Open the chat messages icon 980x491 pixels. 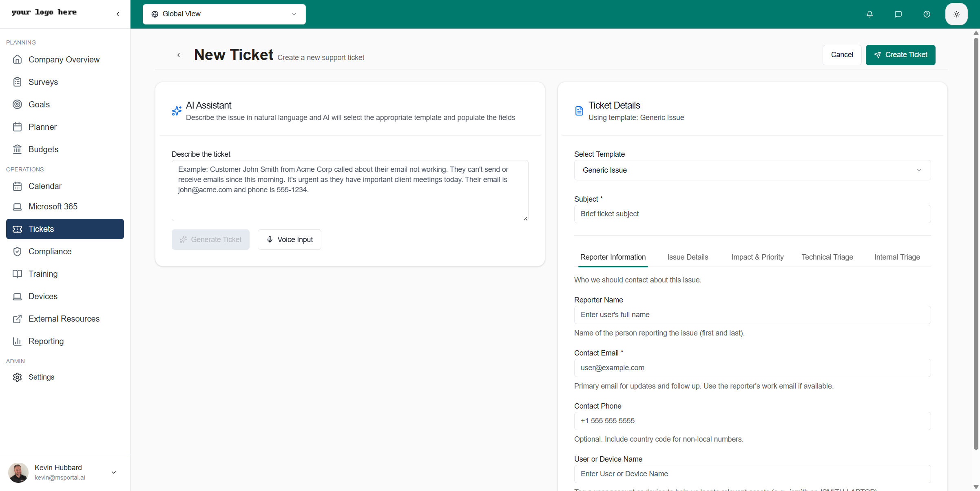898,14
